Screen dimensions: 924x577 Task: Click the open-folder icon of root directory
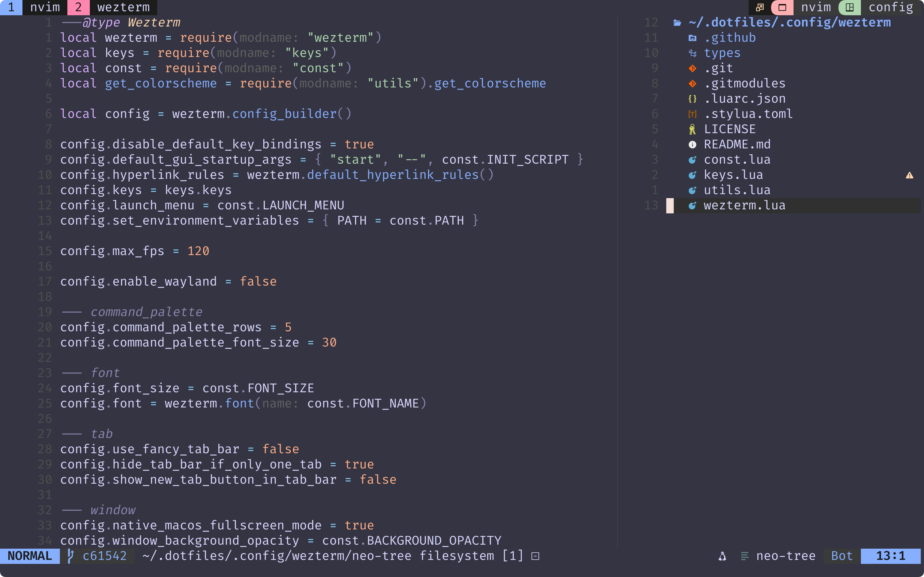(677, 22)
